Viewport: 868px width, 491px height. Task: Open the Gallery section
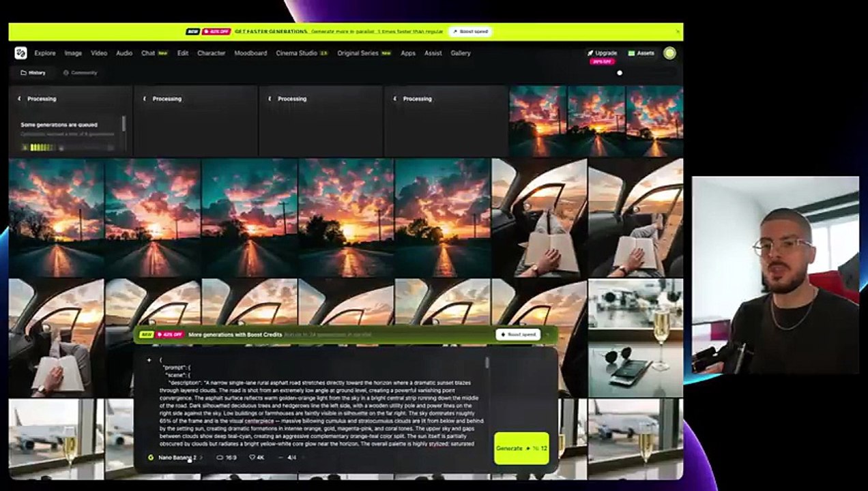(460, 53)
